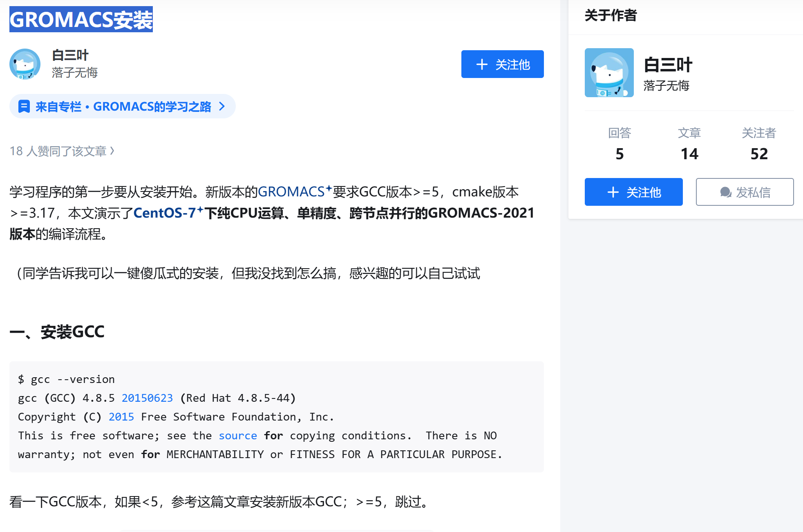Open the CentOS-7 hyperlink
The height and width of the screenshot is (532, 803).
pos(166,213)
